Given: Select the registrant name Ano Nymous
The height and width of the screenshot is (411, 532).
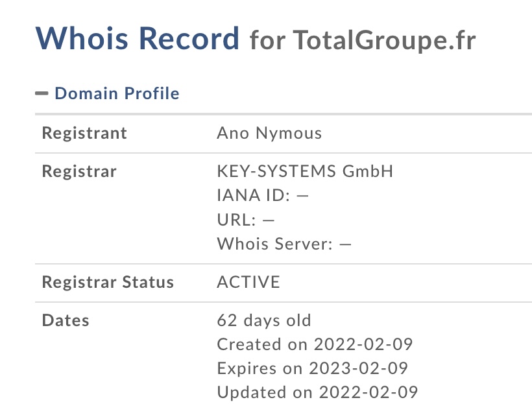Looking at the screenshot, I should pos(269,134).
